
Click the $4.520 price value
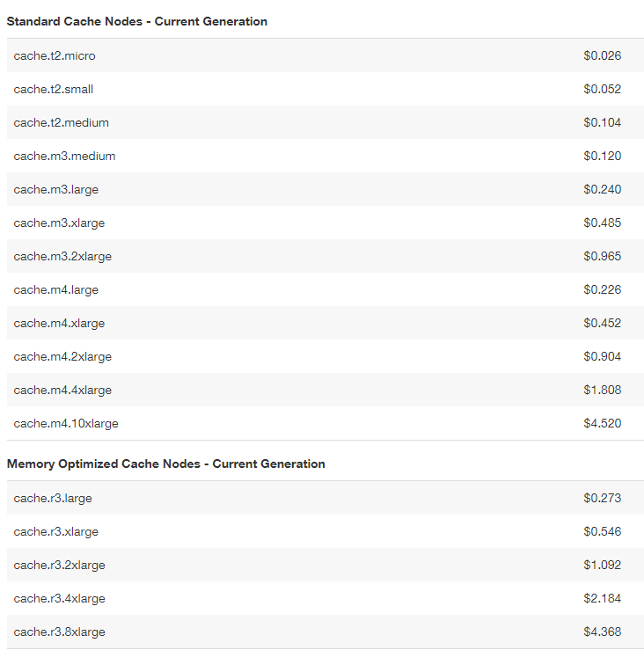click(x=602, y=423)
